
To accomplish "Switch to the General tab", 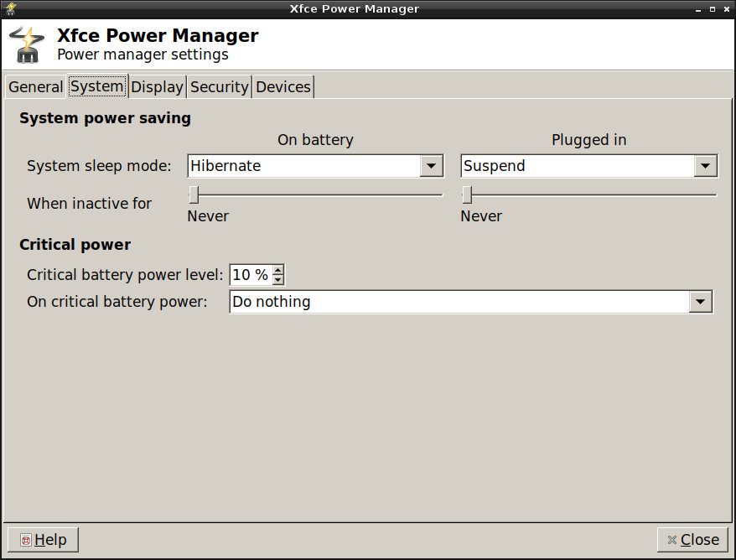I will (36, 87).
